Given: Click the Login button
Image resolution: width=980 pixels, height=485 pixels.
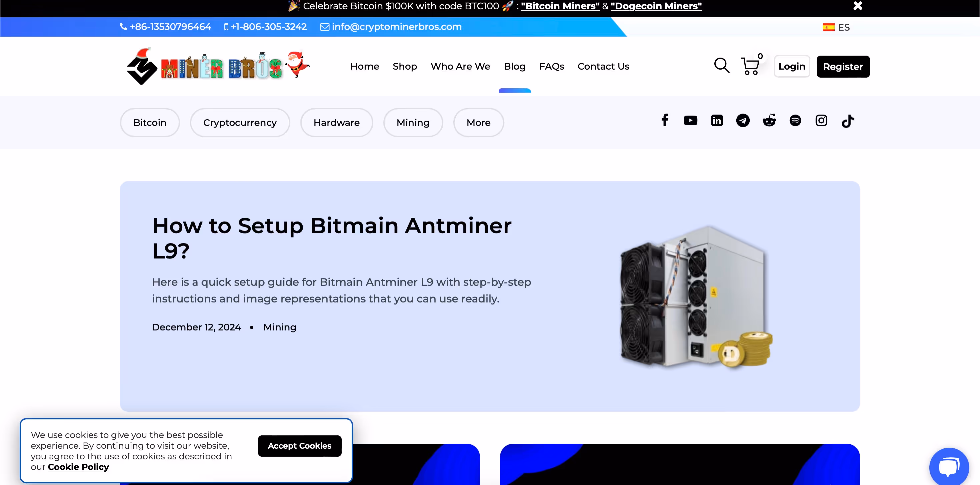Looking at the screenshot, I should click(792, 67).
